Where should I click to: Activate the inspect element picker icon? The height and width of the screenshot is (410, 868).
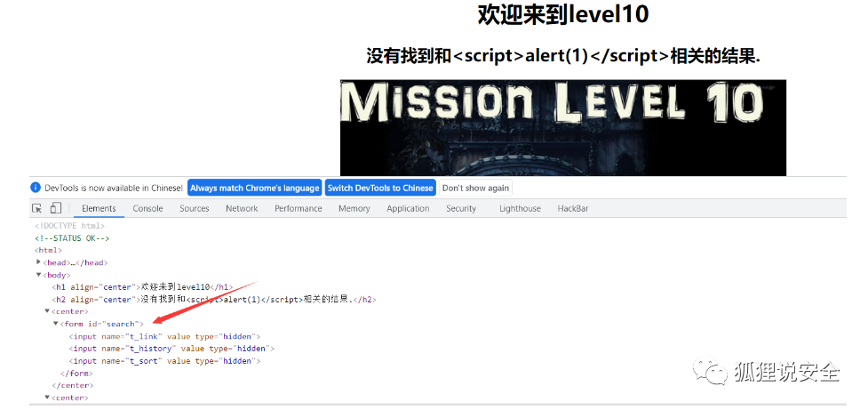37,208
